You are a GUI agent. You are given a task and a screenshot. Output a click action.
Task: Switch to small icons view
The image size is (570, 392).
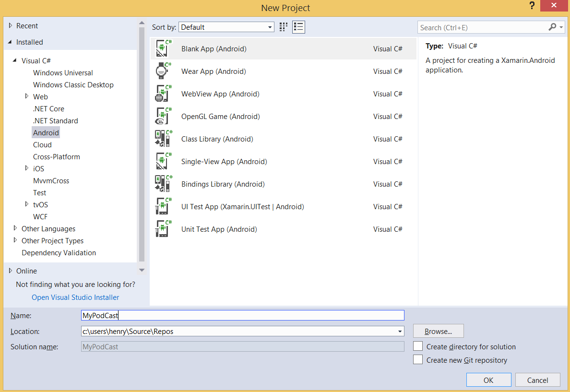[284, 27]
